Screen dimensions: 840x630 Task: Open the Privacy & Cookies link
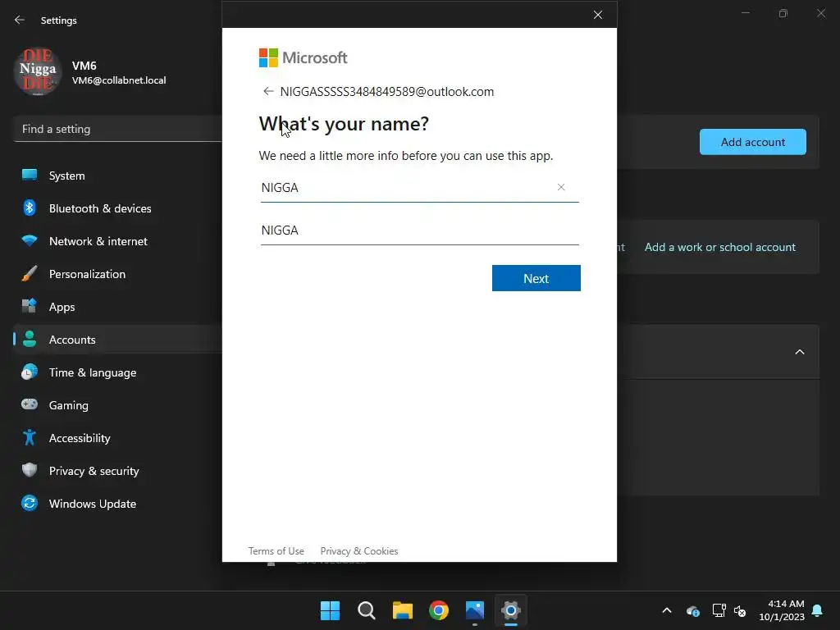359,551
